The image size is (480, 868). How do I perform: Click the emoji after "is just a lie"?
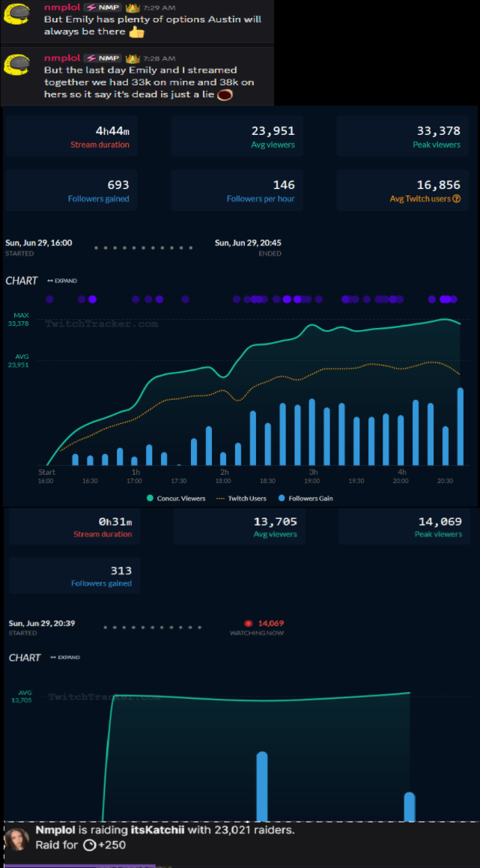(225, 94)
